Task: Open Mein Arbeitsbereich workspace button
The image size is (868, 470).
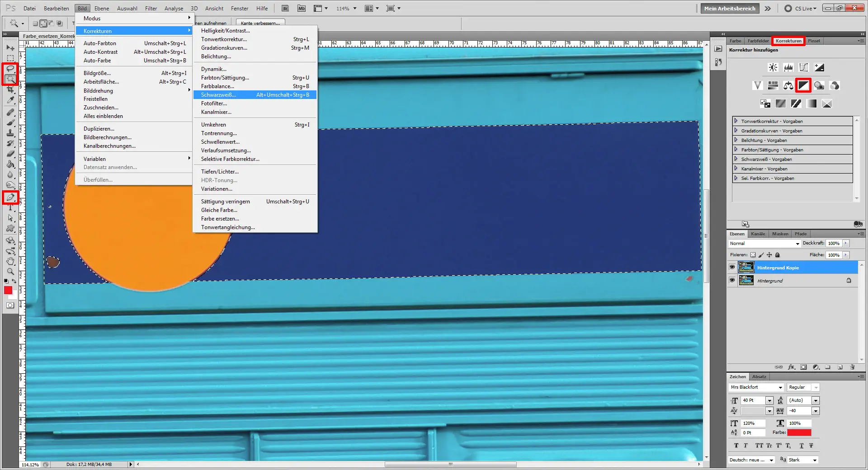Action: click(x=729, y=8)
